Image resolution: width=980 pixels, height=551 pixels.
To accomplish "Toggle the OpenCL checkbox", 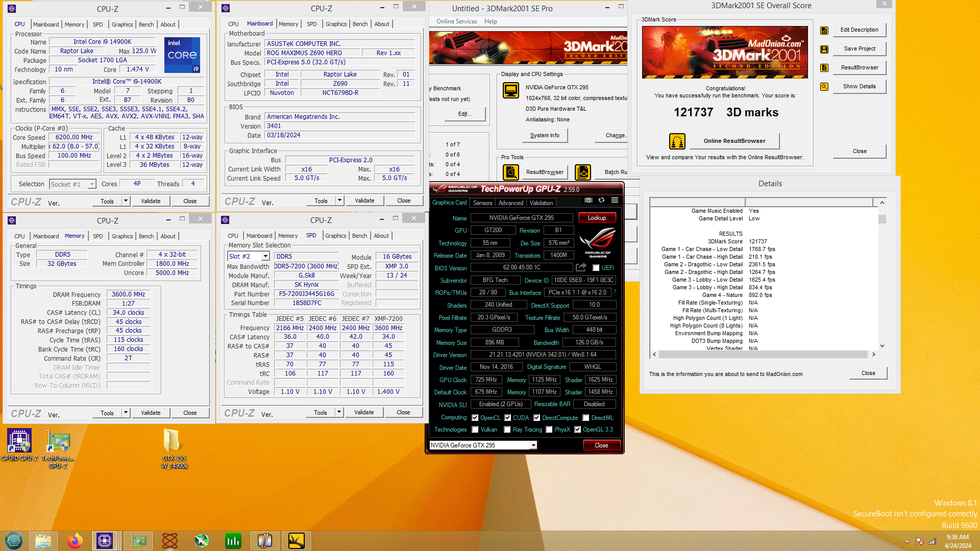I will [475, 418].
